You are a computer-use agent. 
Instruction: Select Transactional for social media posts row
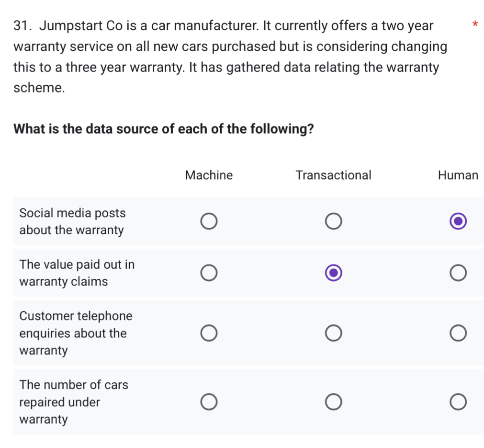(x=333, y=221)
